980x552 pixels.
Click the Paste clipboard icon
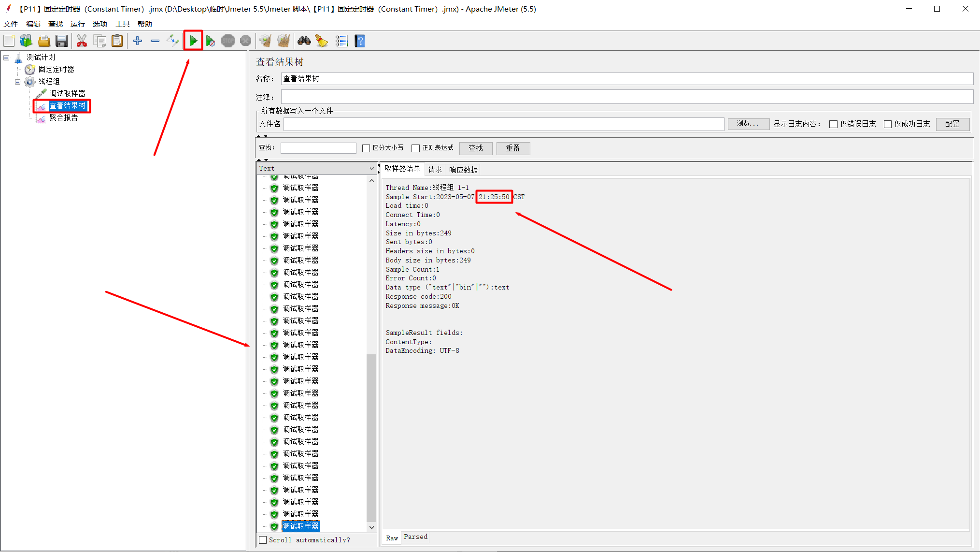(x=117, y=41)
